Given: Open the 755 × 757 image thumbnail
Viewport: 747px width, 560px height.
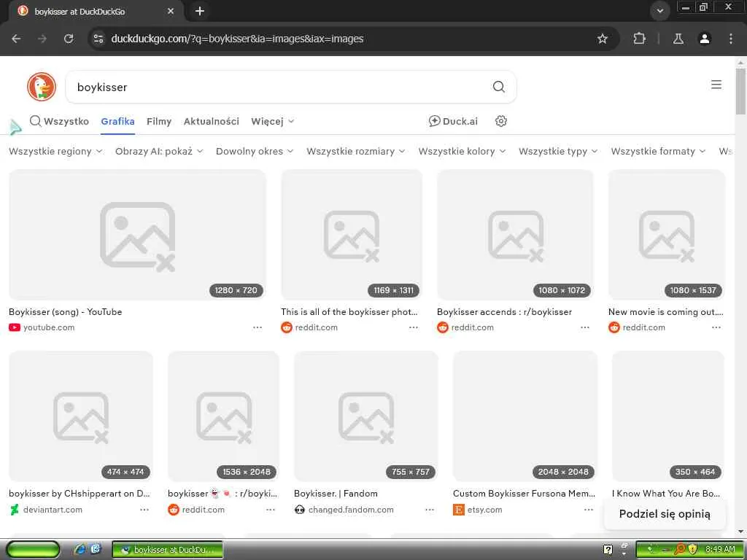Looking at the screenshot, I should (x=366, y=416).
